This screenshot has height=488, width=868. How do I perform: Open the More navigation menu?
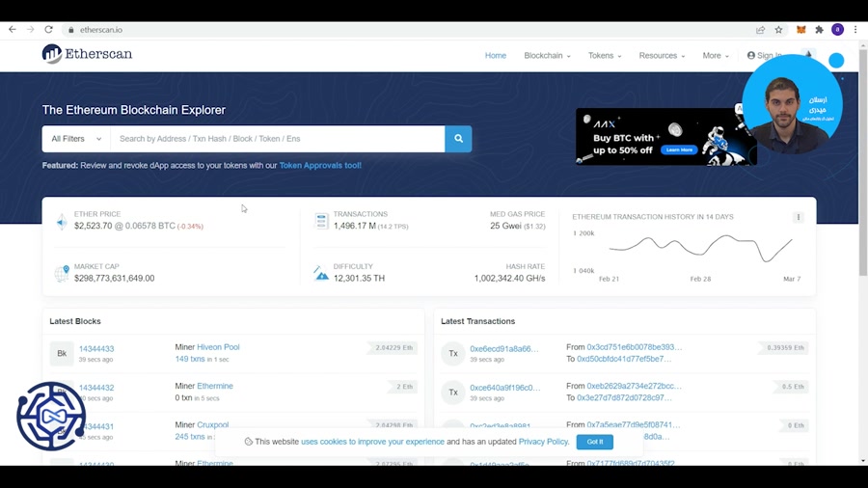click(x=716, y=56)
